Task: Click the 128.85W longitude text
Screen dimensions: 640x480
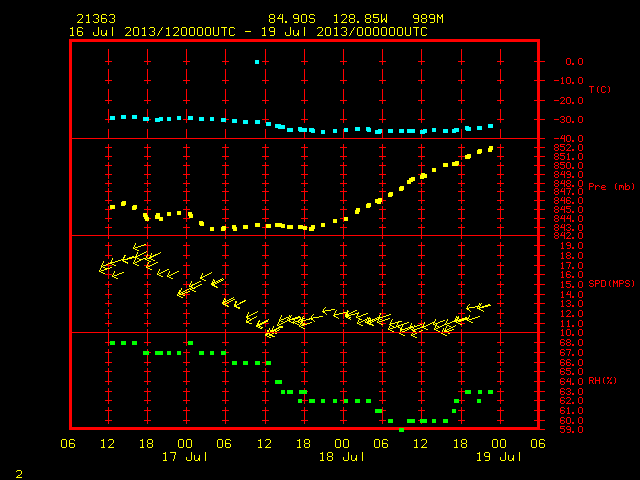Action: click(x=360, y=19)
